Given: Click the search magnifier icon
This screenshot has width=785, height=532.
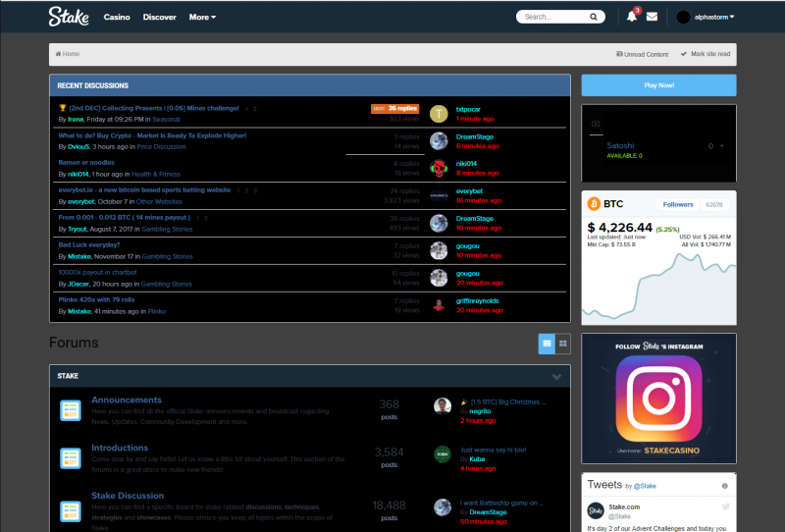Looking at the screenshot, I should point(594,17).
